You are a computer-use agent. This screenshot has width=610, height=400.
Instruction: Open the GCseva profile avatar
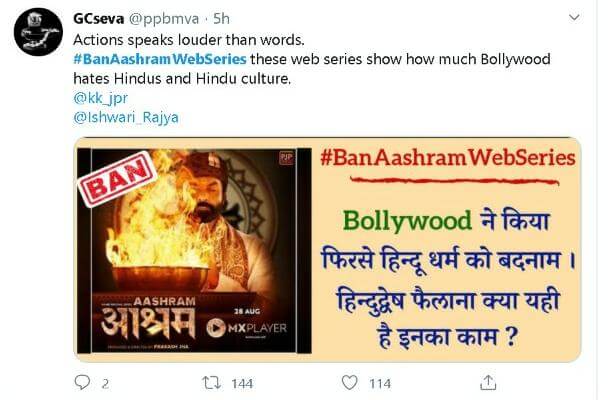[38, 32]
